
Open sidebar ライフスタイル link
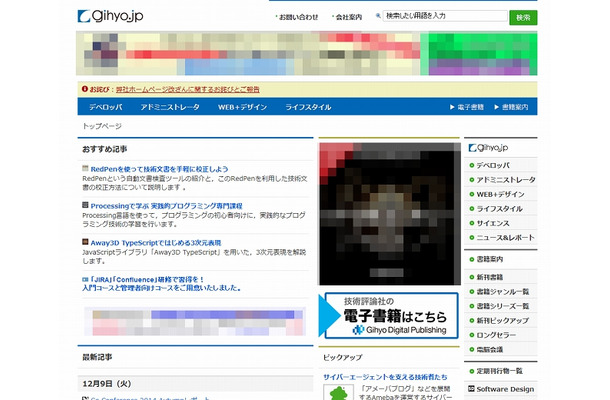(500, 209)
